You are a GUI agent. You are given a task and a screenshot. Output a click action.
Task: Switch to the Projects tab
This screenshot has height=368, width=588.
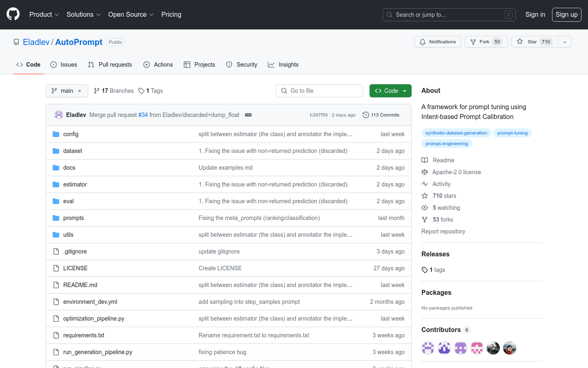click(x=199, y=65)
